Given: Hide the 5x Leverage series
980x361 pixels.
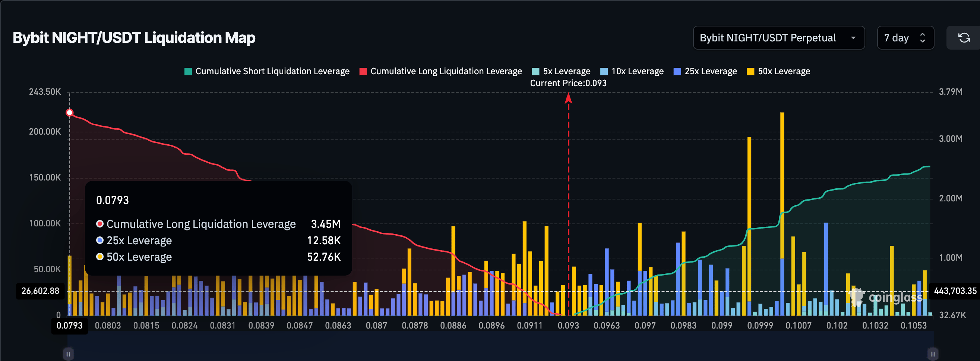Looking at the screenshot, I should (x=561, y=71).
